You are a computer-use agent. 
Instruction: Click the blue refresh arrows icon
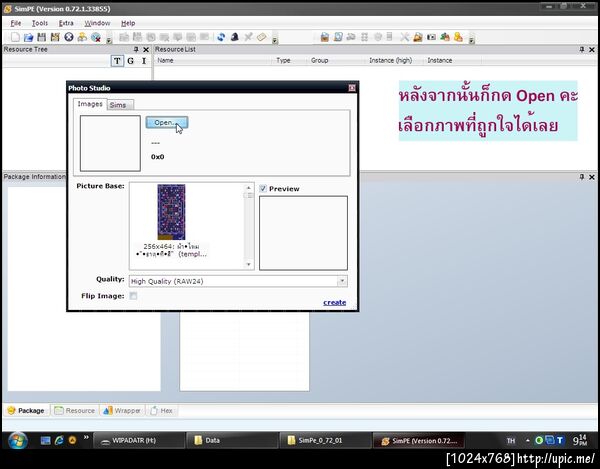[221, 37]
